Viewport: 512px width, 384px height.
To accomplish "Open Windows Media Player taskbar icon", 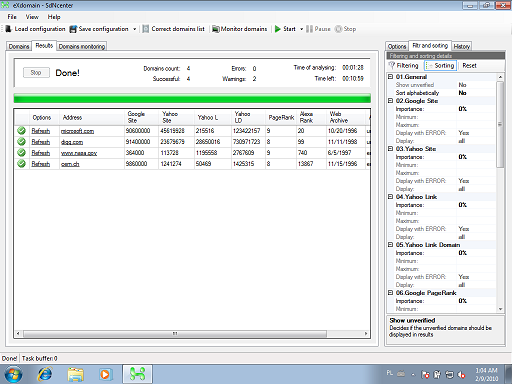I will click(105, 374).
